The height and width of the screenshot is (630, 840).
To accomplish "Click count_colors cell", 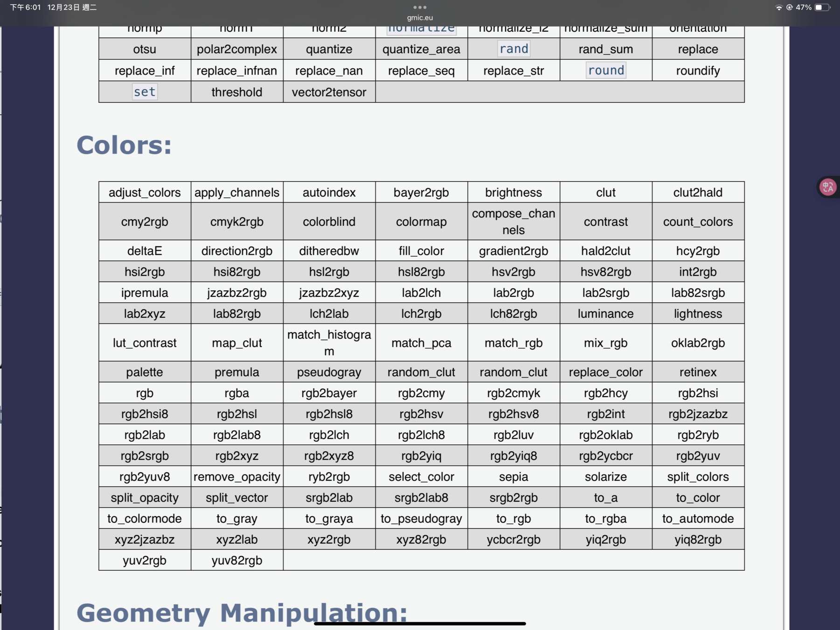I will tap(698, 222).
